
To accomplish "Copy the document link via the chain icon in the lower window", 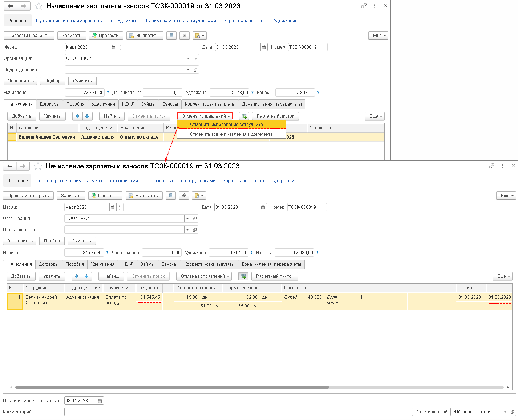I will pos(491,166).
